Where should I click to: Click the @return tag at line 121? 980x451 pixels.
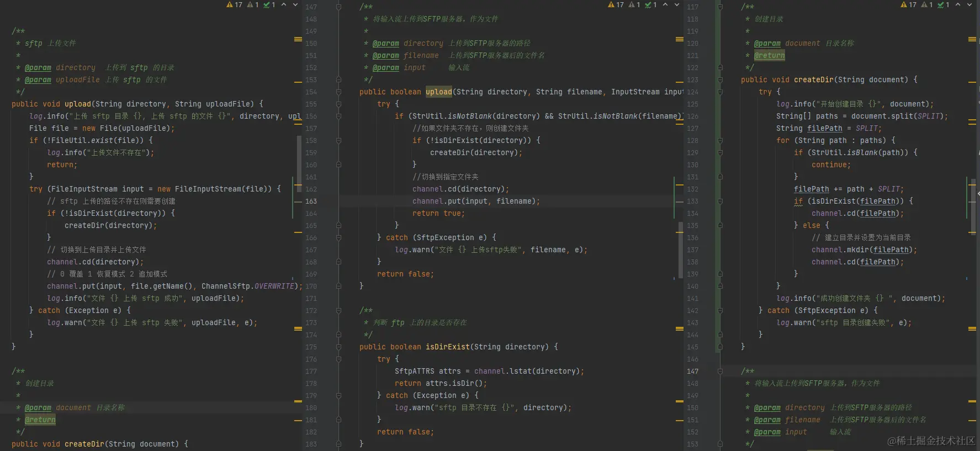[x=770, y=55]
